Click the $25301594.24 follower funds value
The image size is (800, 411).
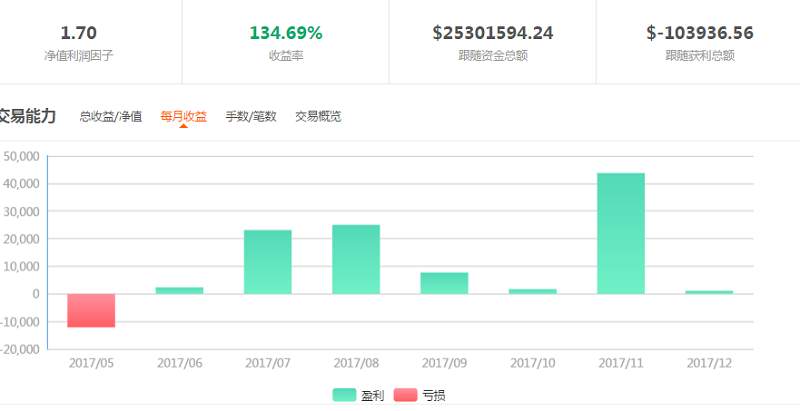(x=493, y=33)
